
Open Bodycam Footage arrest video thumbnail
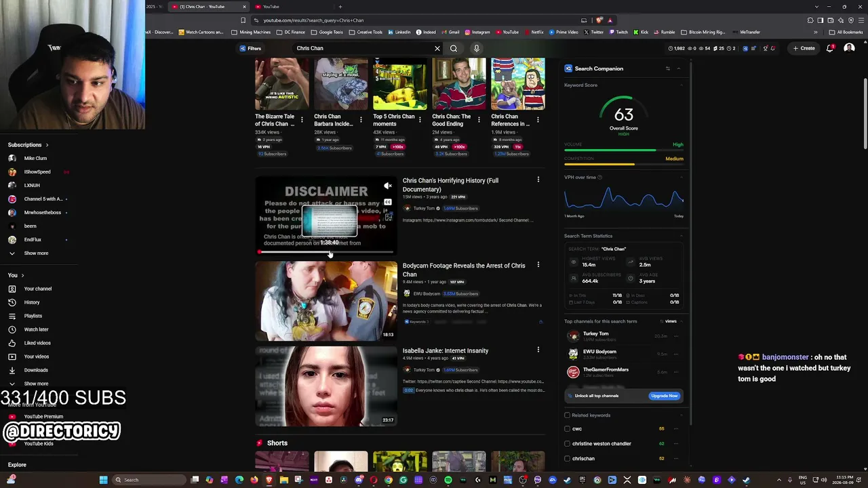click(x=326, y=301)
